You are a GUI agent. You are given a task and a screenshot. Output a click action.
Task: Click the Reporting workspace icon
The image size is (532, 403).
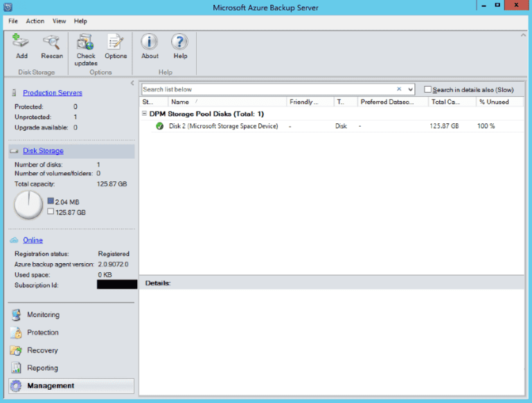point(16,368)
